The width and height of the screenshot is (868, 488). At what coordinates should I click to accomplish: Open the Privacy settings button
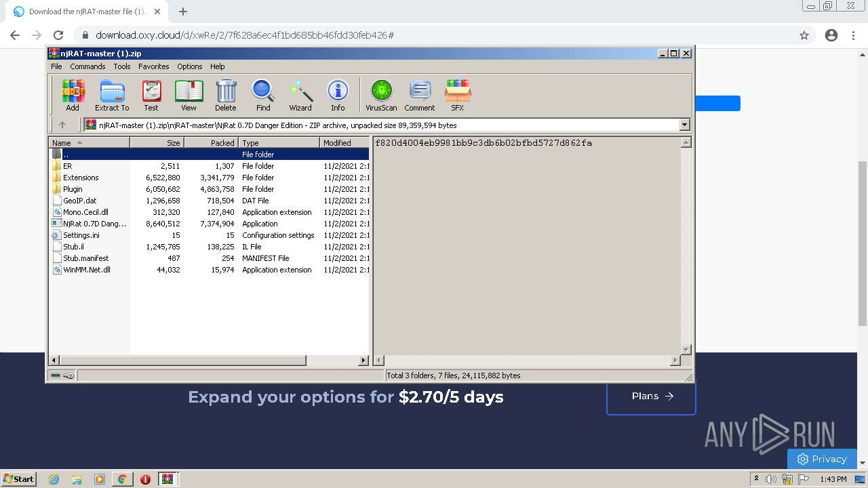click(x=821, y=459)
